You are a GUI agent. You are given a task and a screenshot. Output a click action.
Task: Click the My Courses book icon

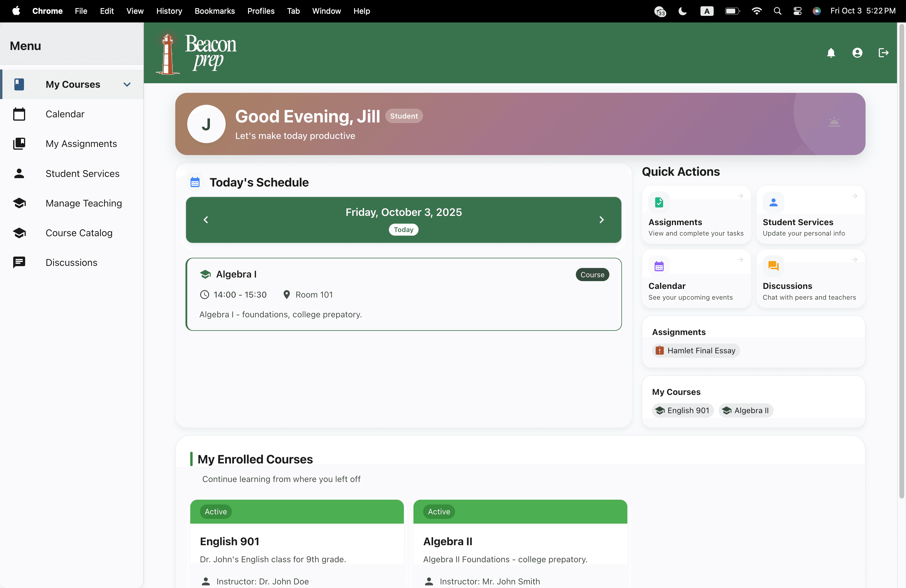coord(19,84)
